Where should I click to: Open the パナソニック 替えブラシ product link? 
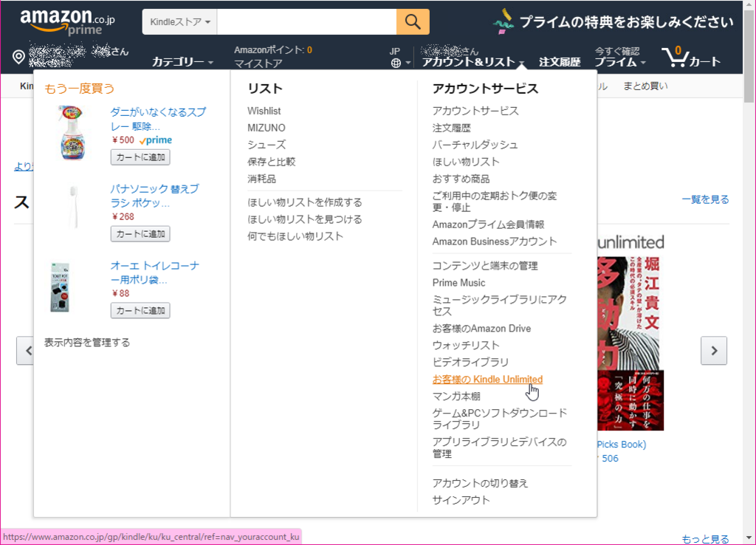pos(155,196)
